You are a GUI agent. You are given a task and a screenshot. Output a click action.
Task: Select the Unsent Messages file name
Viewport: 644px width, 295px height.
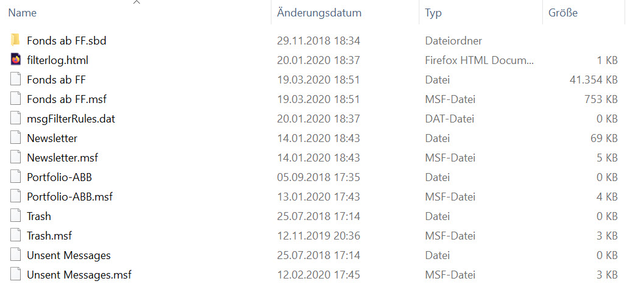pyautogui.click(x=69, y=255)
